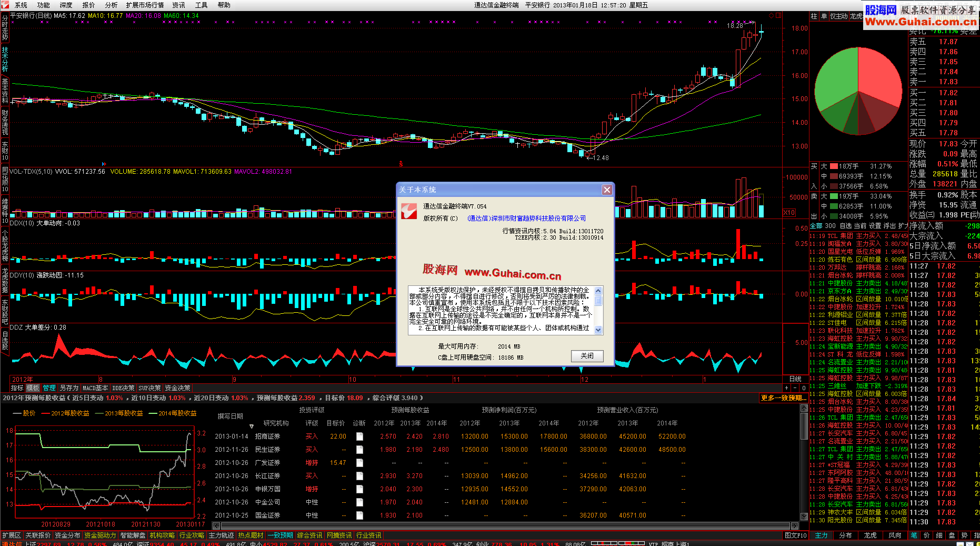The image size is (980, 546).
Task: Click the plus zoom button beside the timeline
Action: pos(786,388)
